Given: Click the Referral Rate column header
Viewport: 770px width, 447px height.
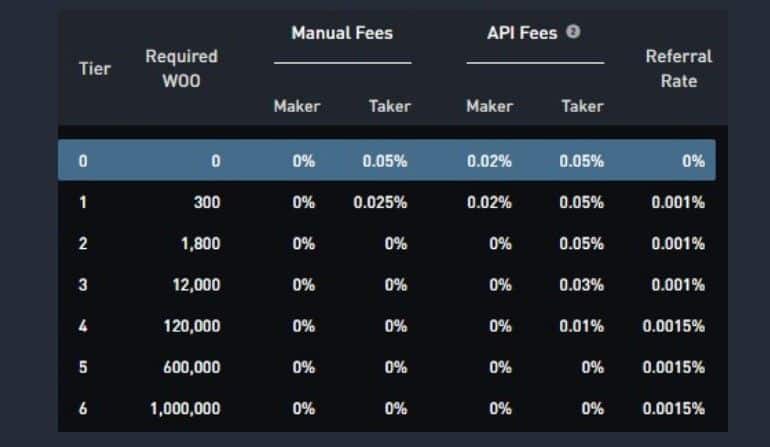Looking at the screenshot, I should click(x=678, y=69).
